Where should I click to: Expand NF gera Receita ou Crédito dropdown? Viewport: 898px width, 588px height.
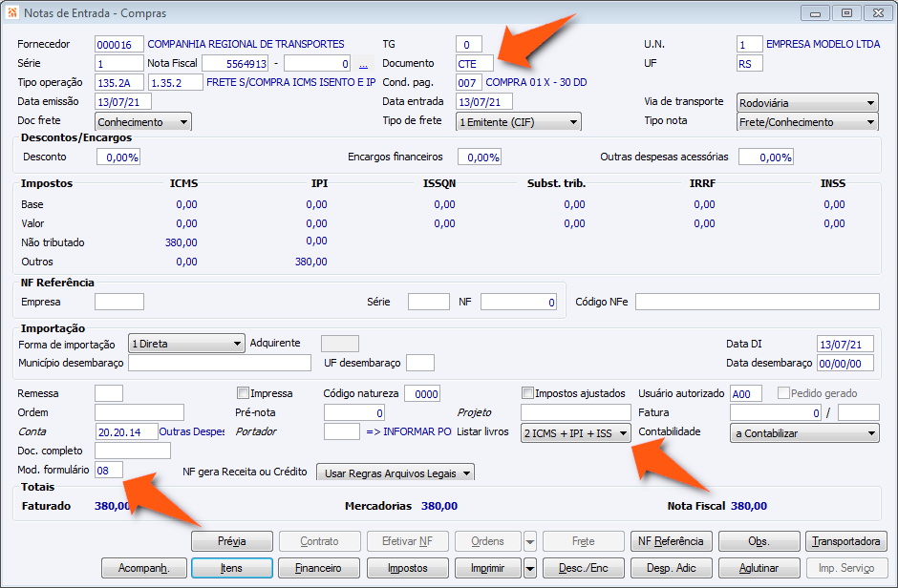pos(396,473)
